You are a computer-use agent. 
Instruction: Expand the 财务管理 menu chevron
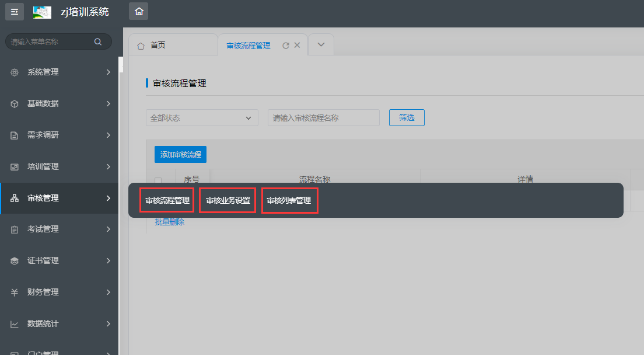(108, 293)
